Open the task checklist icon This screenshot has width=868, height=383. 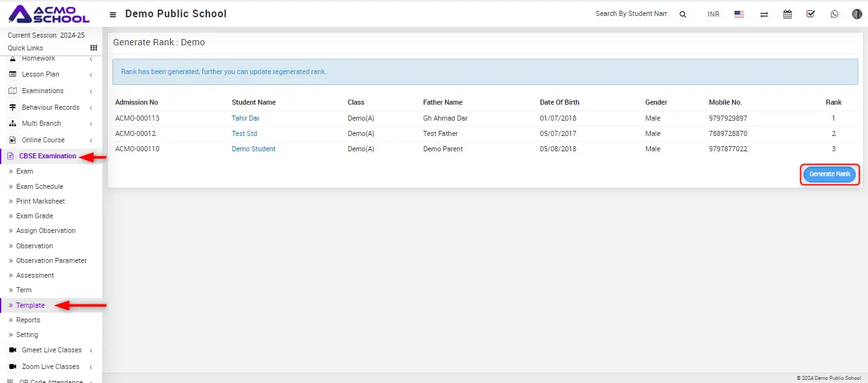[x=811, y=14]
